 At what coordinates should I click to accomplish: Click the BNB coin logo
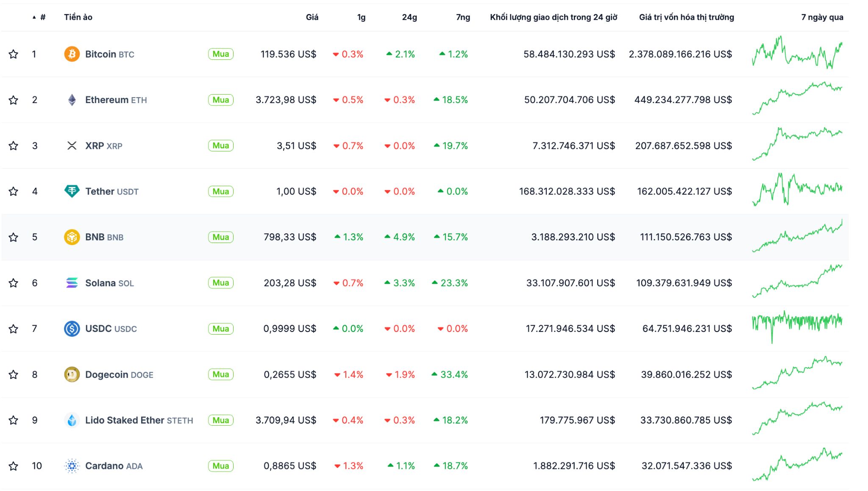(72, 237)
